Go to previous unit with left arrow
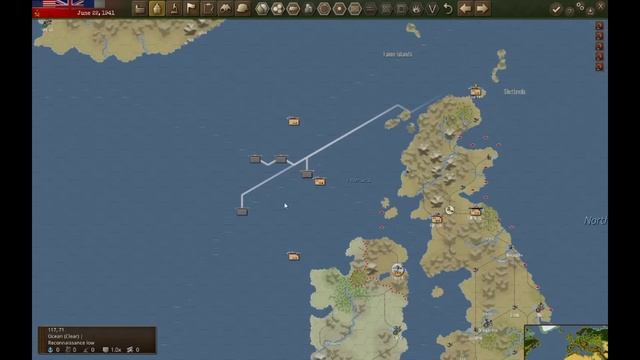Screen dimensions: 640x360 (465, 9)
